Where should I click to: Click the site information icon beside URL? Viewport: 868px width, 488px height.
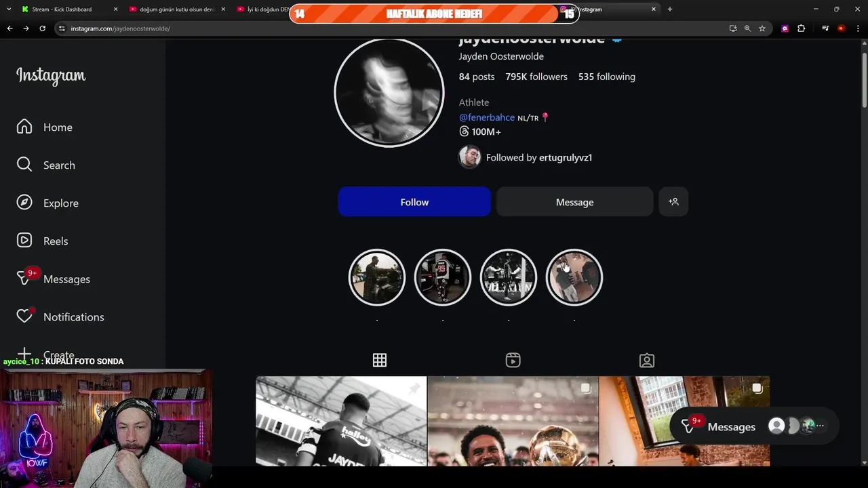(62, 28)
